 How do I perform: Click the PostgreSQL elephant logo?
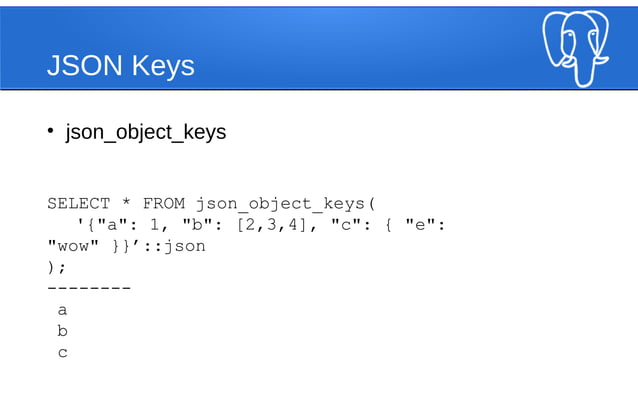[x=575, y=48]
